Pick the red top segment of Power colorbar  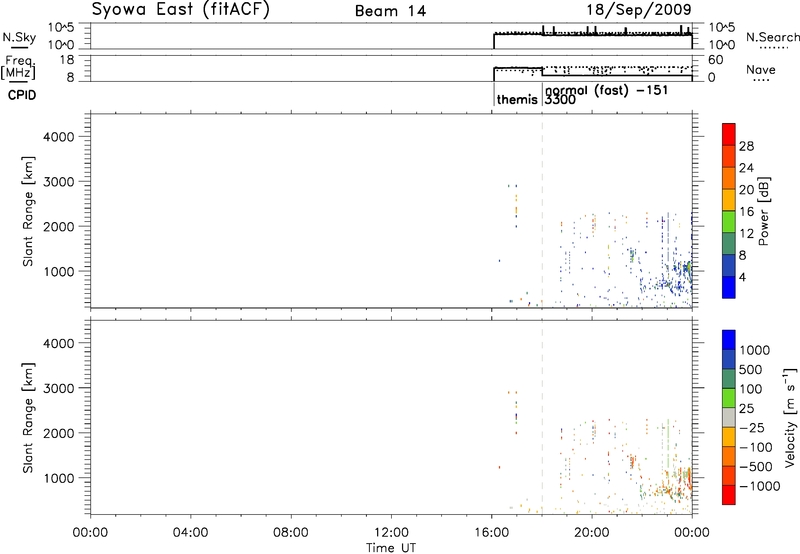coord(729,134)
